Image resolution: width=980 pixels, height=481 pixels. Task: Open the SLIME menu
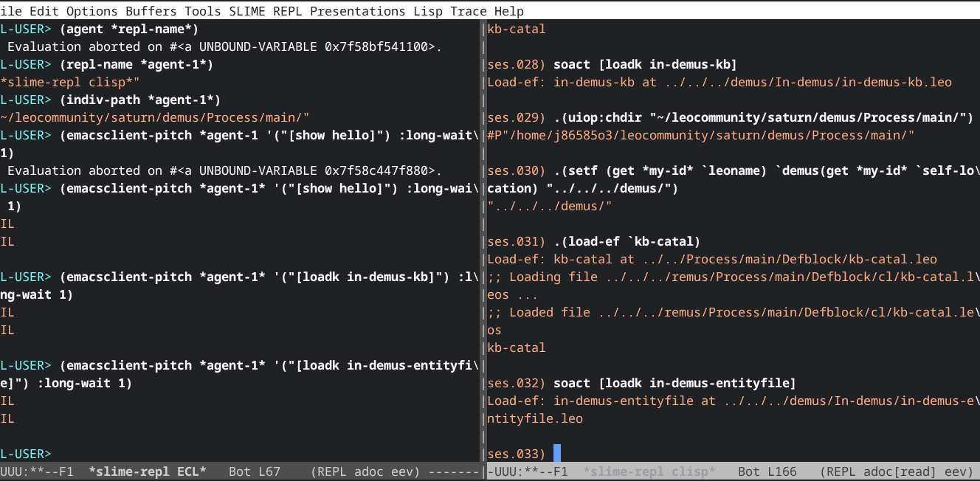tap(247, 11)
